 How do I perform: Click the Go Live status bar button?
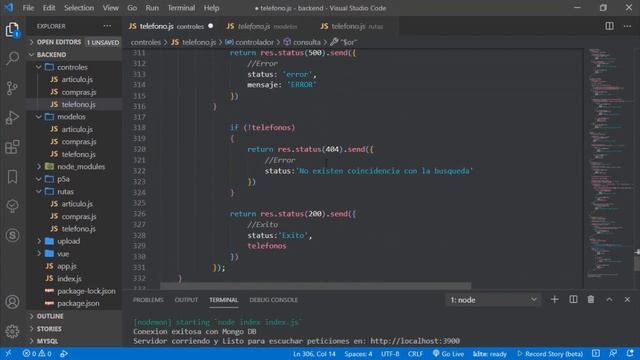448,353
